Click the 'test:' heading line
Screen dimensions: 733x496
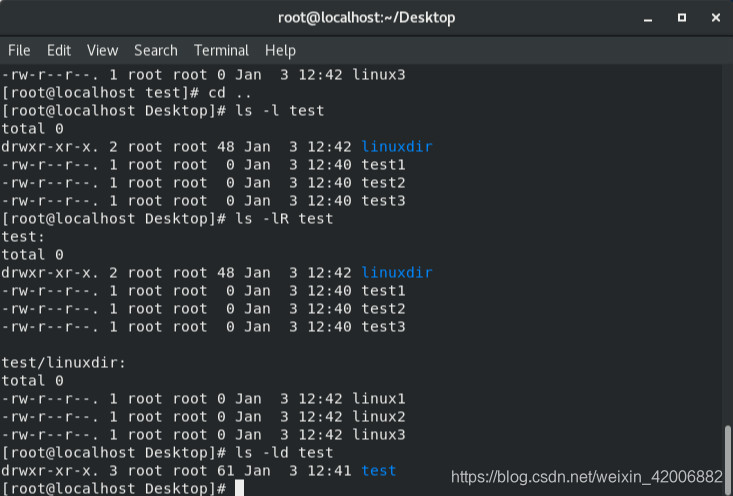pyautogui.click(x=23, y=237)
